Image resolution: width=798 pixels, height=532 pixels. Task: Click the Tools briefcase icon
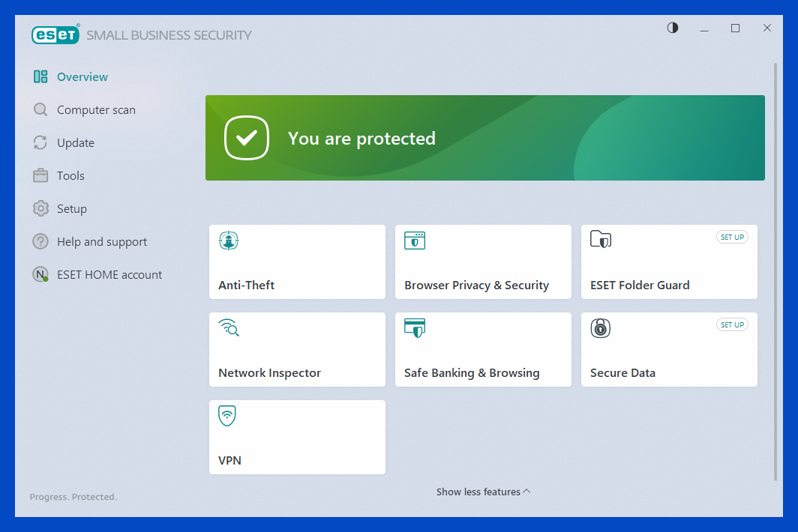click(40, 175)
